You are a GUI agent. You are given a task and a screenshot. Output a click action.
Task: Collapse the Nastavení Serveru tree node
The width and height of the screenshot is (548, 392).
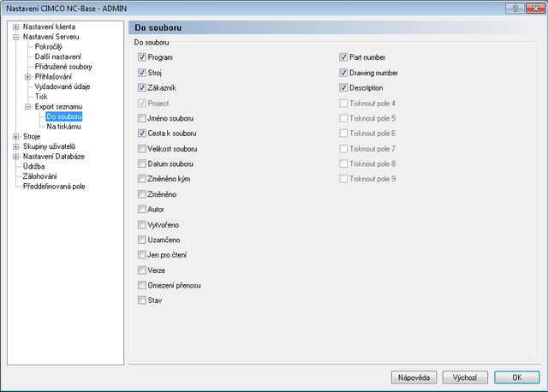pyautogui.click(x=15, y=37)
